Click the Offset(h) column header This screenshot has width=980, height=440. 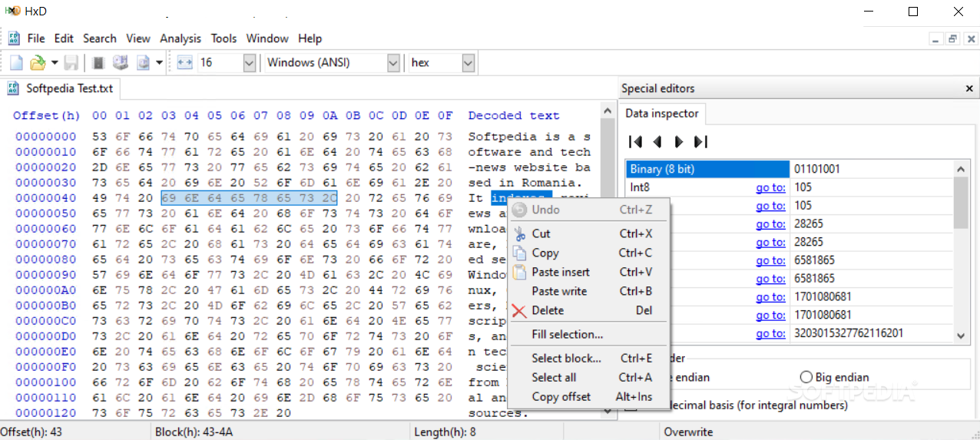46,115
